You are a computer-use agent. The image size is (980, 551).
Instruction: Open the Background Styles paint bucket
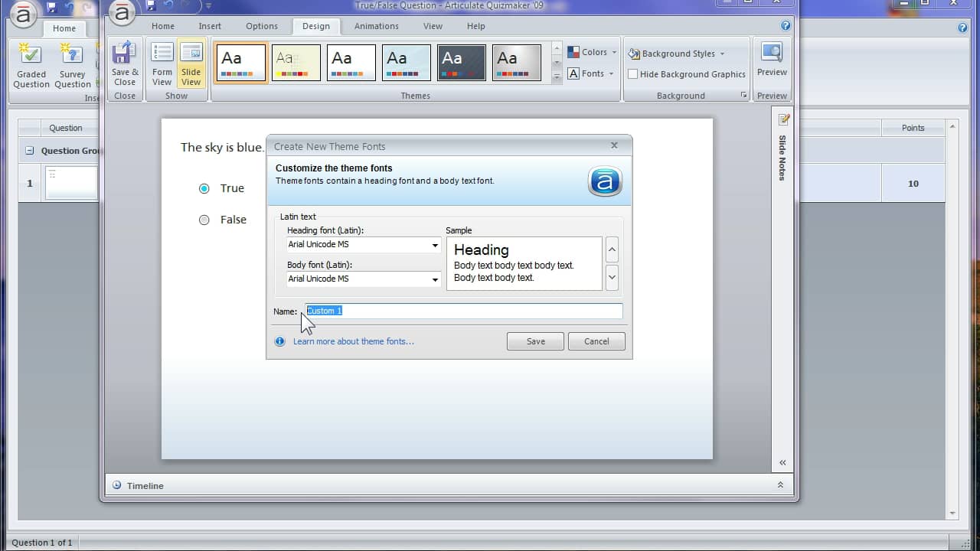pyautogui.click(x=634, y=54)
